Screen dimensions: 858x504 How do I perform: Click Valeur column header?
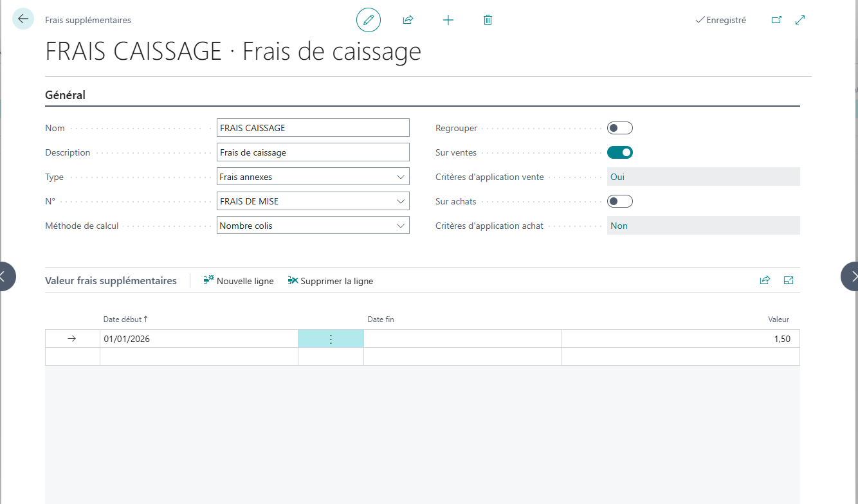778,319
